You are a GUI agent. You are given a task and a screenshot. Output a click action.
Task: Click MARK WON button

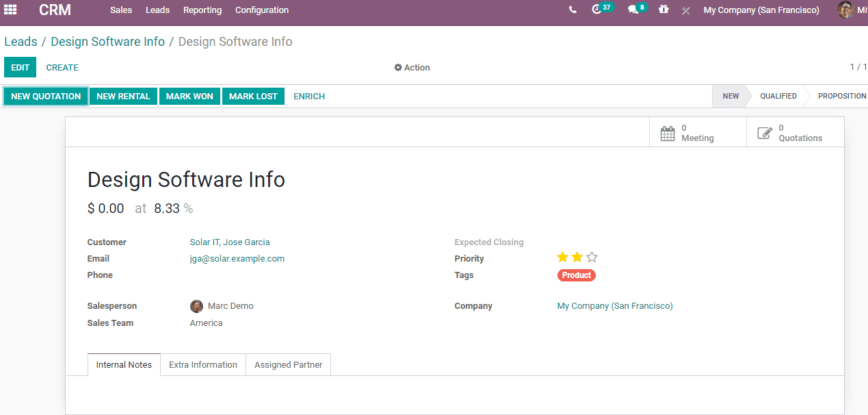pos(189,97)
